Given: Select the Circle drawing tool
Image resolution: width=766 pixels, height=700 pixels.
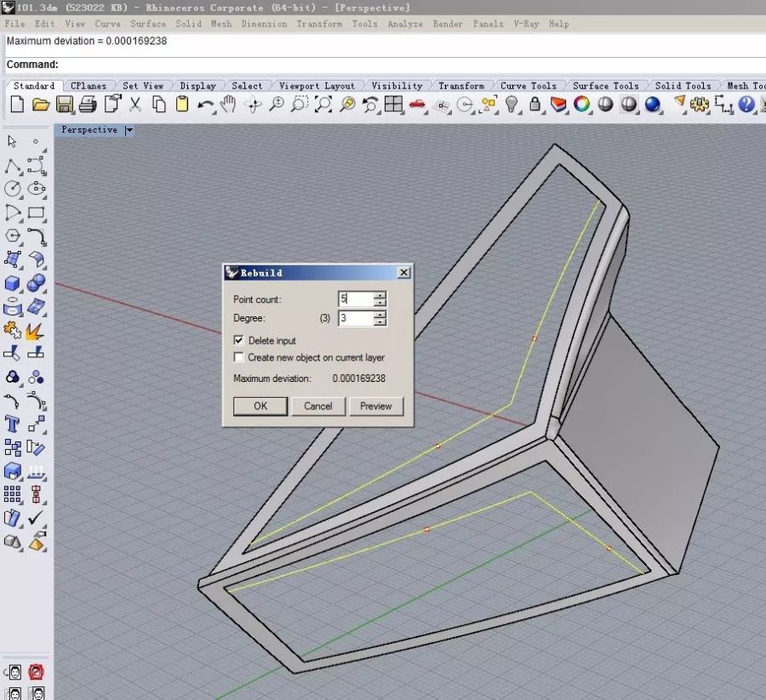Looking at the screenshot, I should 13,189.
